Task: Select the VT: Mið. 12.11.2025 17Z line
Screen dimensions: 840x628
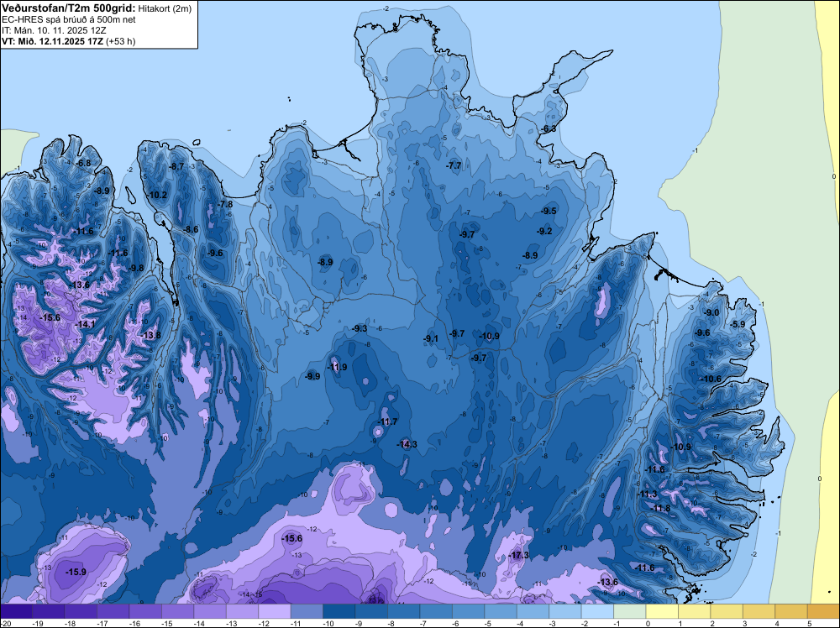Action: tap(52, 41)
